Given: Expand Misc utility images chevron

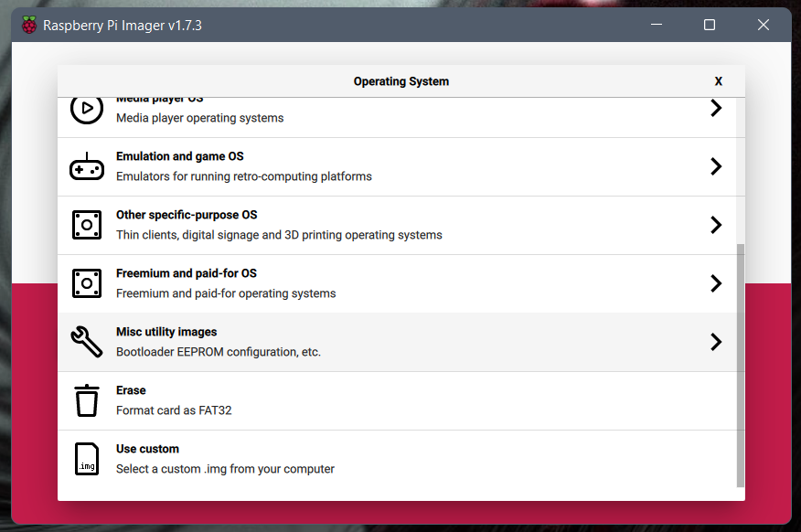Looking at the screenshot, I should click(716, 342).
